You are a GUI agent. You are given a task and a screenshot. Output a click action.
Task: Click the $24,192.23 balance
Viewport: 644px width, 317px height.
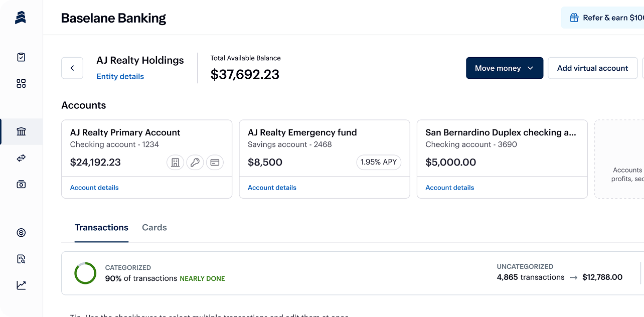(x=95, y=163)
